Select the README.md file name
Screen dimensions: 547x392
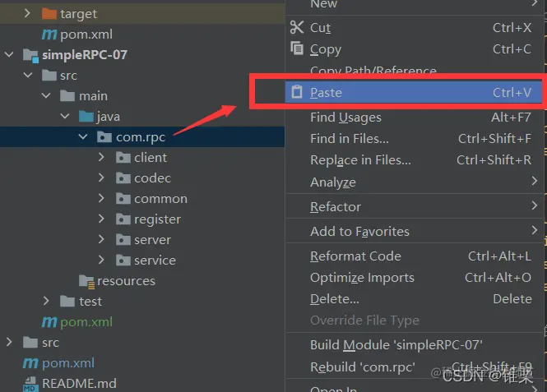coord(79,384)
